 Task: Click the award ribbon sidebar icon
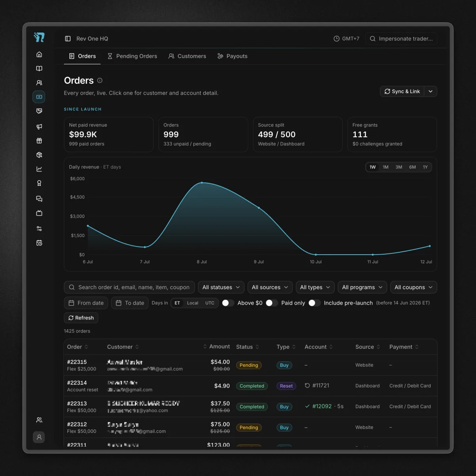coord(39,183)
